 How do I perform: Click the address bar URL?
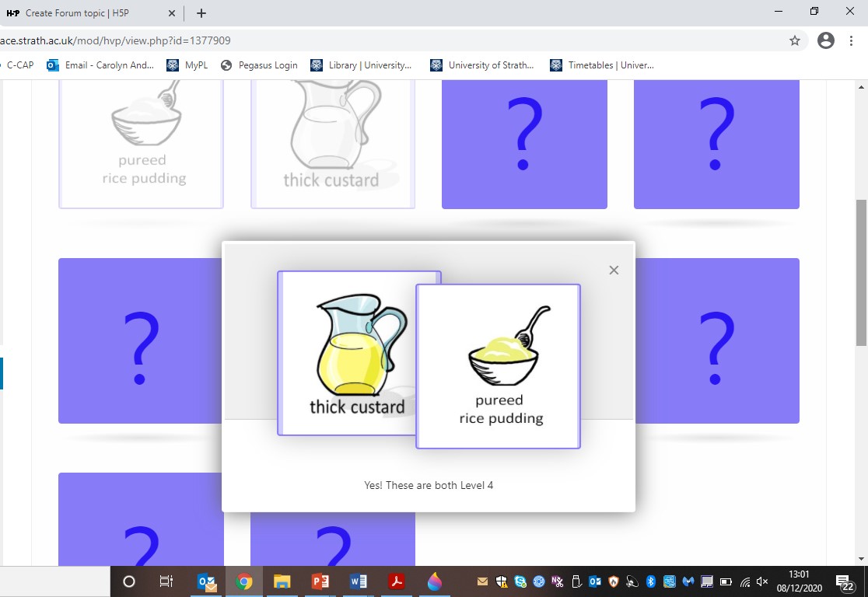click(116, 40)
